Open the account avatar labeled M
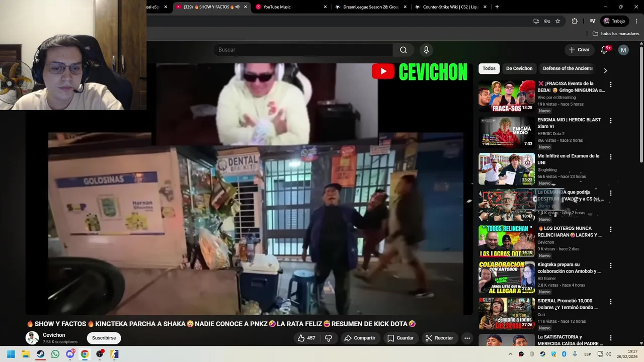The image size is (644, 362). [x=623, y=50]
